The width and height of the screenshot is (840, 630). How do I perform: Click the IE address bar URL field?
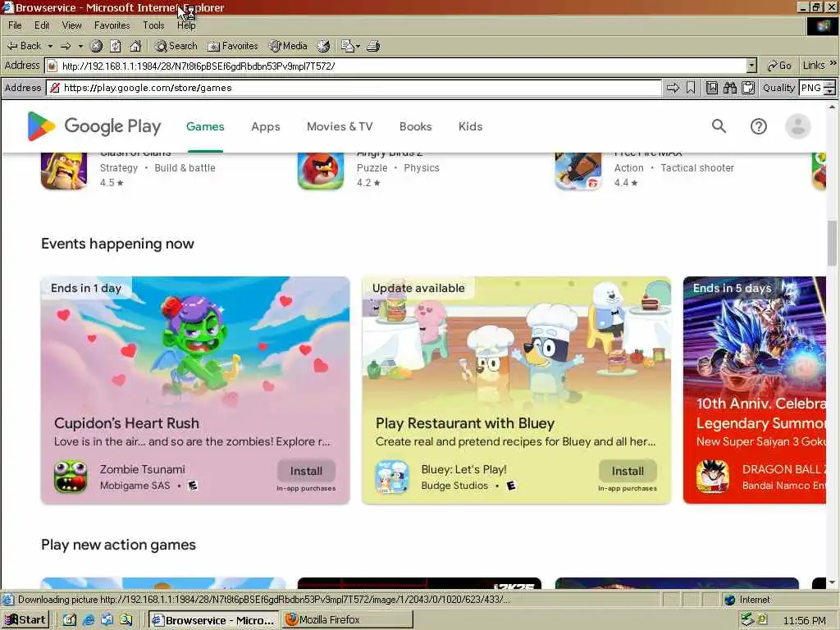(x=396, y=66)
